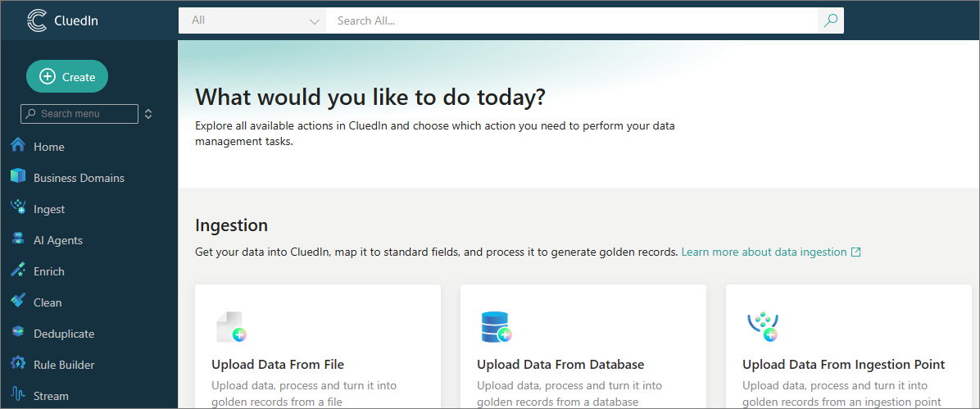Viewport: 980px width, 409px height.
Task: Click the Clean brush icon
Action: coord(18,302)
